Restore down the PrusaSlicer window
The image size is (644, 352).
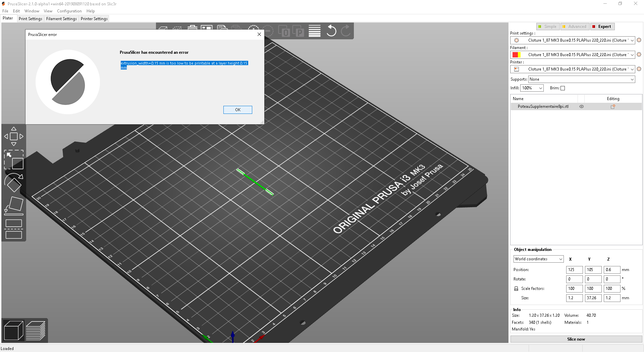(620, 4)
